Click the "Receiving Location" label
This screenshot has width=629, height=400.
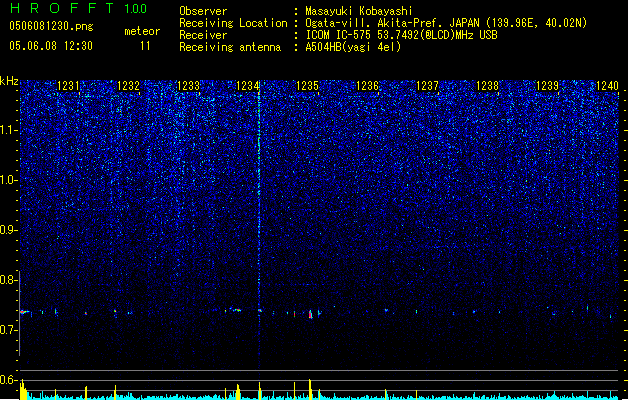pos(233,23)
